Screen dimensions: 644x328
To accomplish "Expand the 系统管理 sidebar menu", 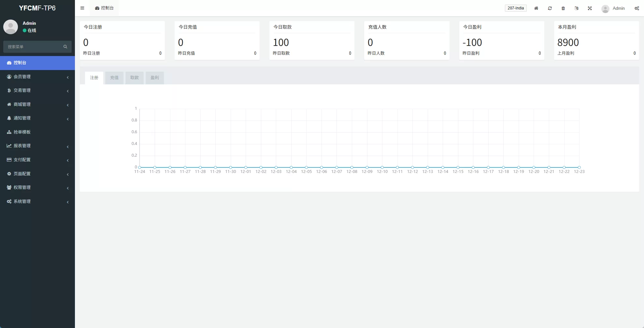I will coord(37,201).
